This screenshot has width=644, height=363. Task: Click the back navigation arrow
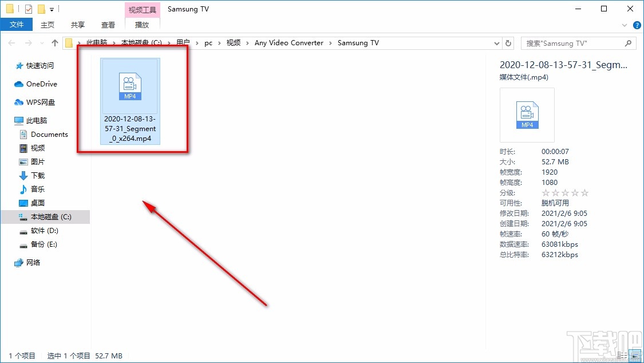[11, 43]
